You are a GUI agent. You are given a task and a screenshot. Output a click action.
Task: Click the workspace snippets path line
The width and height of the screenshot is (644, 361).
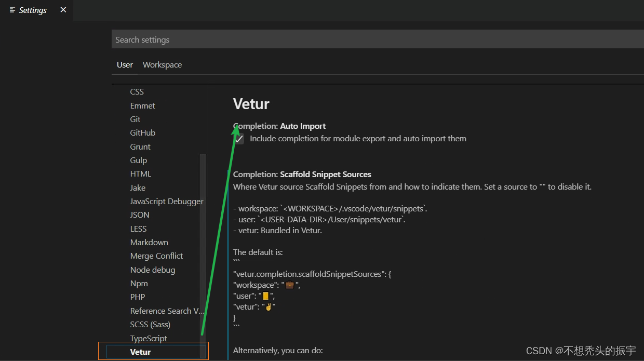pyautogui.click(x=330, y=208)
